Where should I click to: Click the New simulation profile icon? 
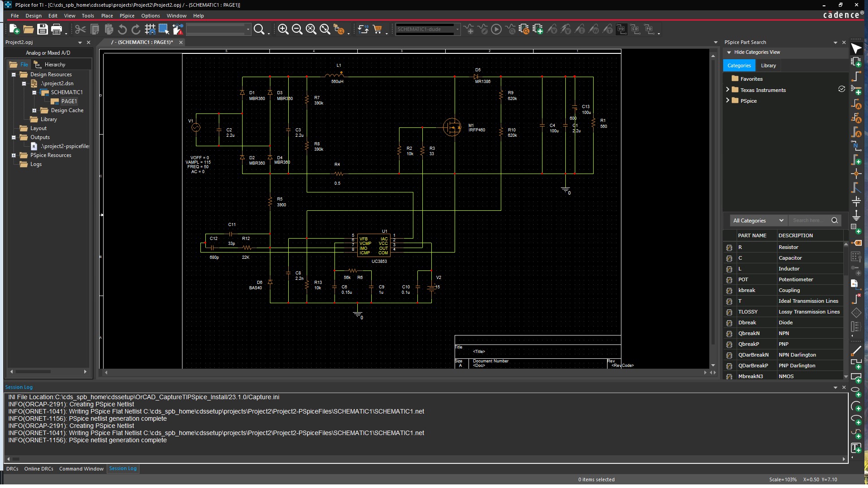click(469, 29)
